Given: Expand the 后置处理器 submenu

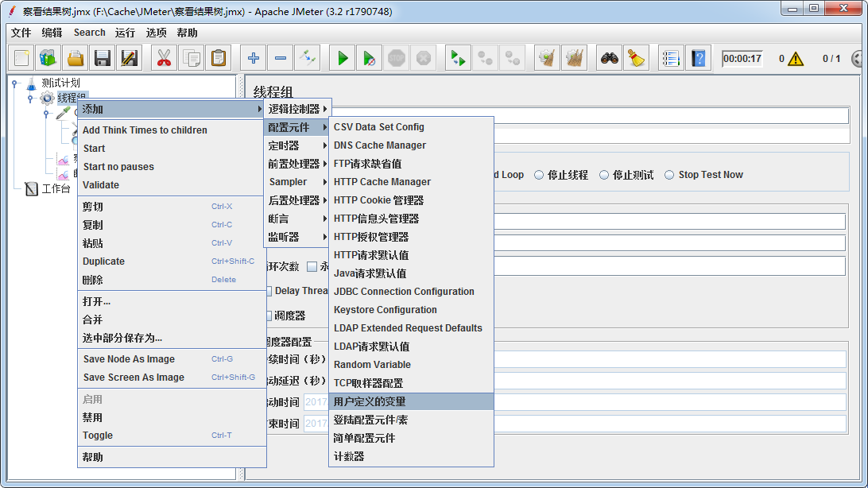Looking at the screenshot, I should pos(296,200).
